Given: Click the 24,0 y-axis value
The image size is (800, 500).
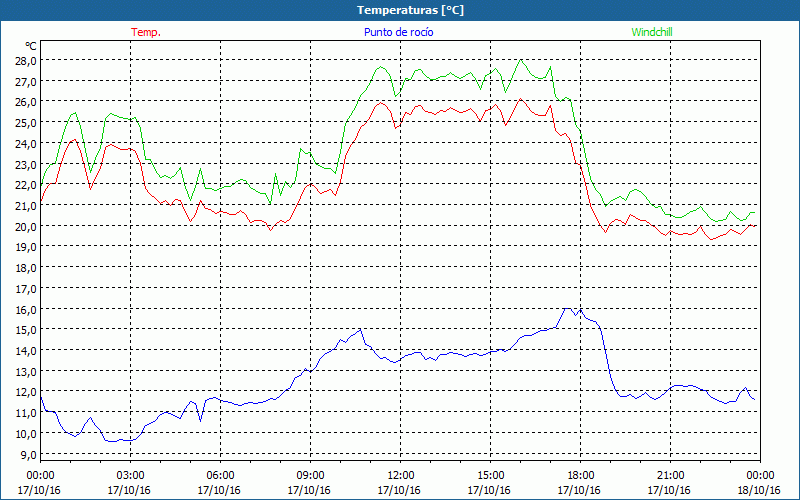Looking at the screenshot, I should click(26, 144).
